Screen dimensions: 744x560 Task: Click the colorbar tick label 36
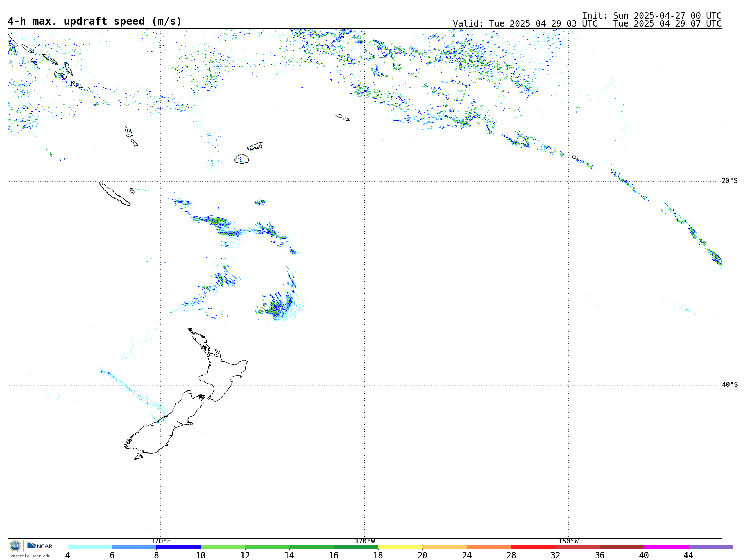(600, 556)
